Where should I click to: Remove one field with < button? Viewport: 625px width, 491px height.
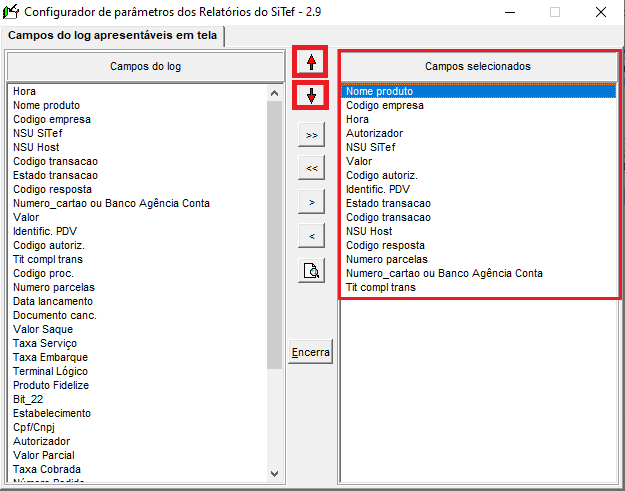point(311,236)
